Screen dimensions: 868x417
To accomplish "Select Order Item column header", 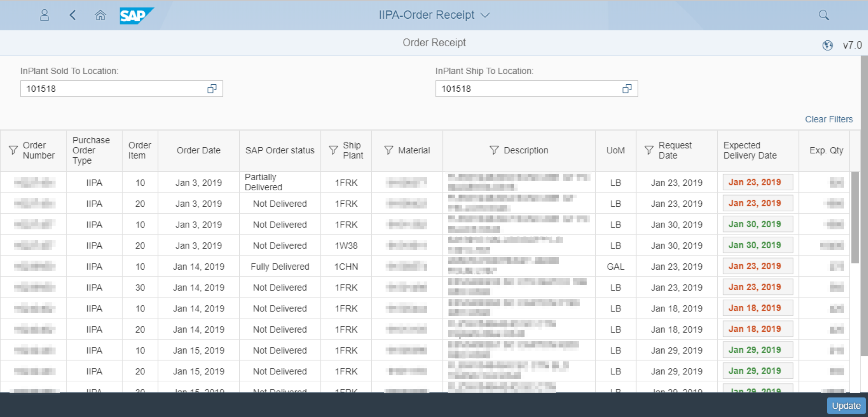I will [140, 150].
